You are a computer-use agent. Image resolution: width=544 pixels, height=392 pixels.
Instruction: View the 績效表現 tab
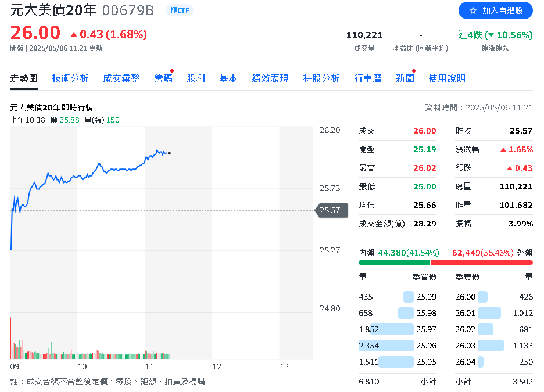click(x=270, y=78)
